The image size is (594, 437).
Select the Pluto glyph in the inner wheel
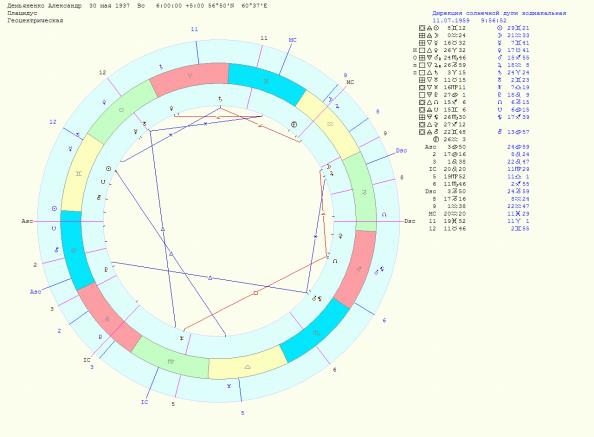pyautogui.click(x=106, y=270)
